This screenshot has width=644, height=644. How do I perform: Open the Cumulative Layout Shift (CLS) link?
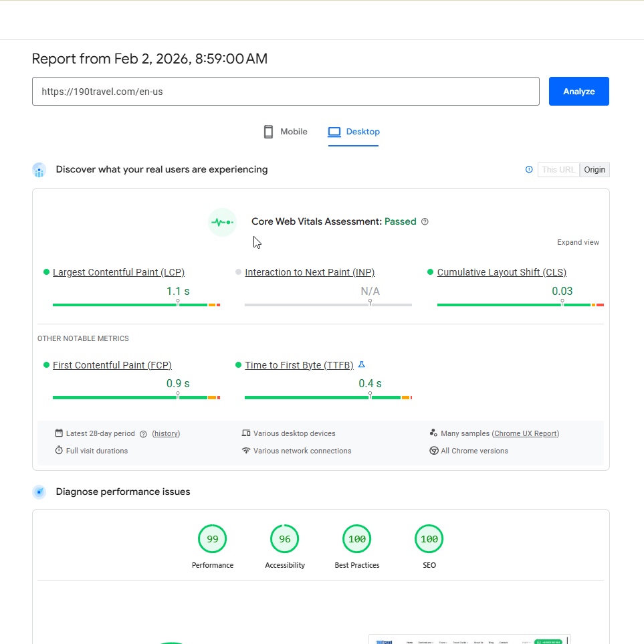[x=502, y=272]
